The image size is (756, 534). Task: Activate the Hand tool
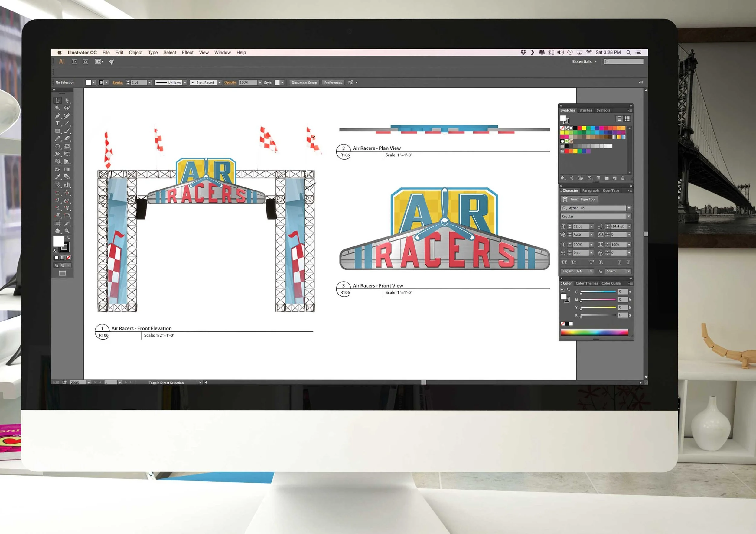pos(57,231)
